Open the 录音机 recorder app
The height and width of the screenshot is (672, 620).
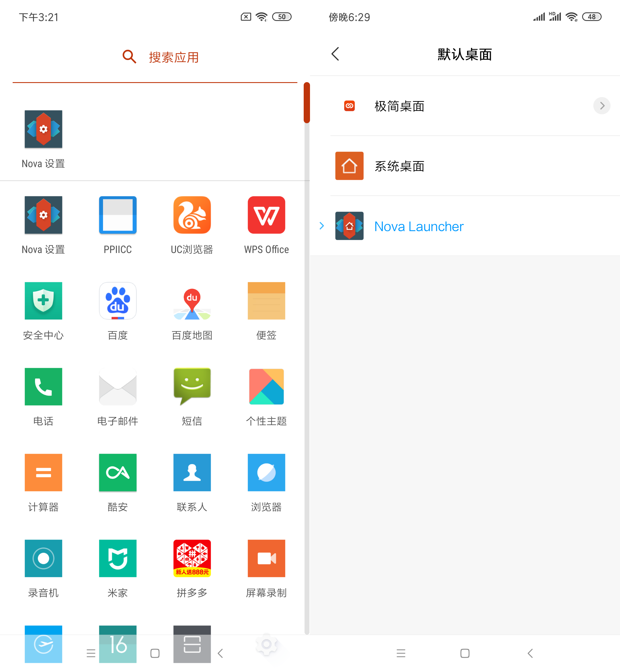click(x=43, y=569)
